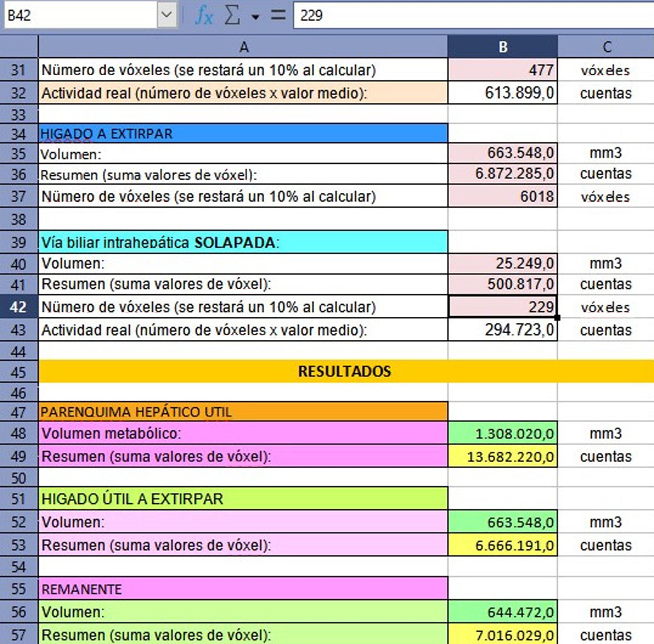The image size is (654, 644).
Task: Click the Actividad real value 294.723,0
Action: (503, 330)
